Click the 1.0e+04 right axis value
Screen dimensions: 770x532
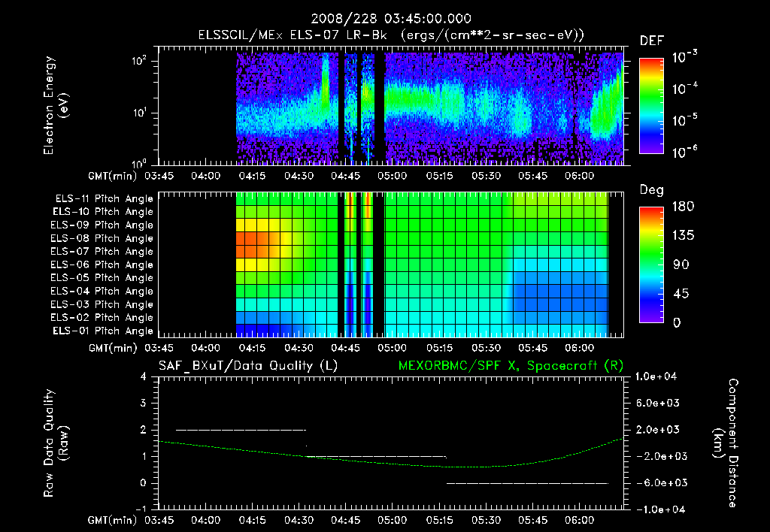click(656, 376)
